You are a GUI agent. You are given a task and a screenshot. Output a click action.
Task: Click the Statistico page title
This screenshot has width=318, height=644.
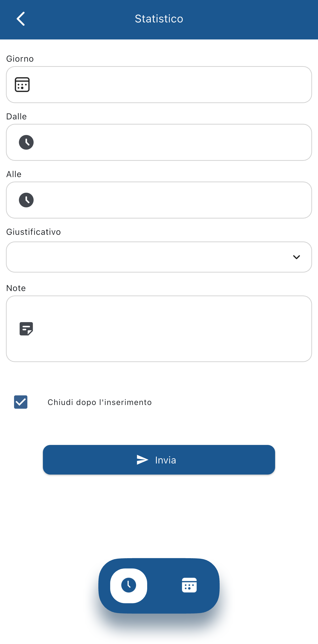coord(159,19)
